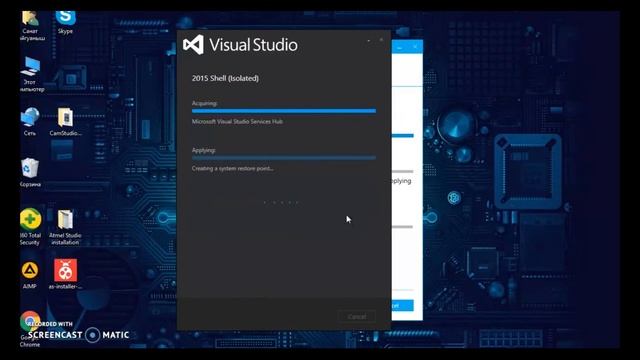The height and width of the screenshot is (360, 640).
Task: Open the Skype desktop shortcut
Action: coord(65,22)
